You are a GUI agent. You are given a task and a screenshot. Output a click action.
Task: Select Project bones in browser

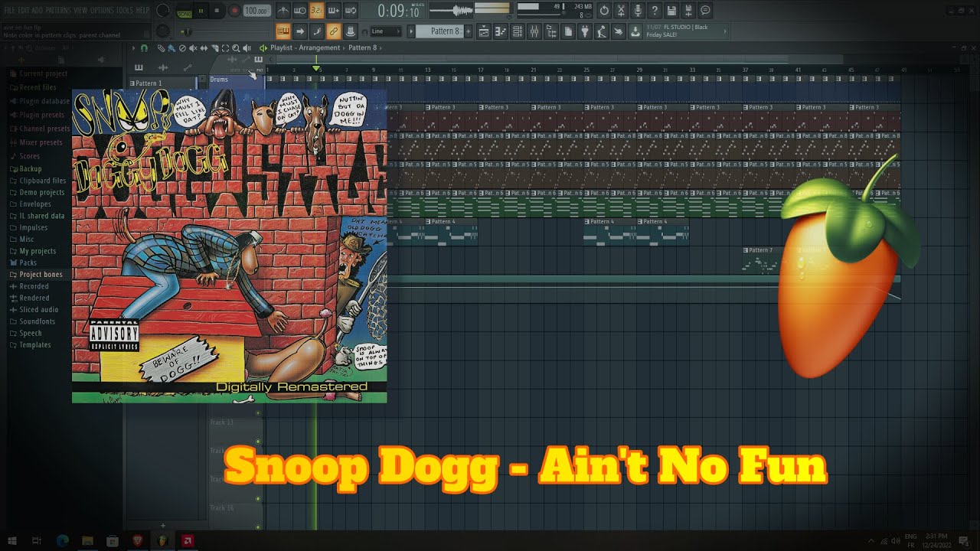[x=35, y=274]
